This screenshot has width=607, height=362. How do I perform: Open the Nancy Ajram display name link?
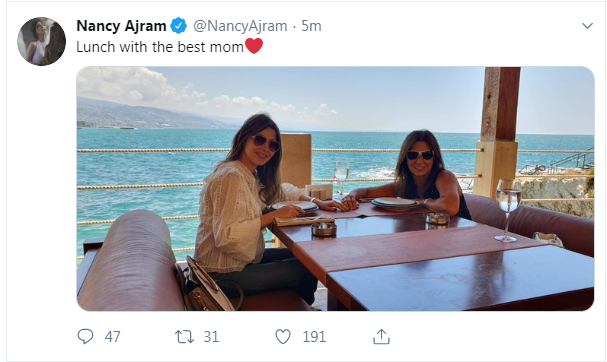pos(121,26)
